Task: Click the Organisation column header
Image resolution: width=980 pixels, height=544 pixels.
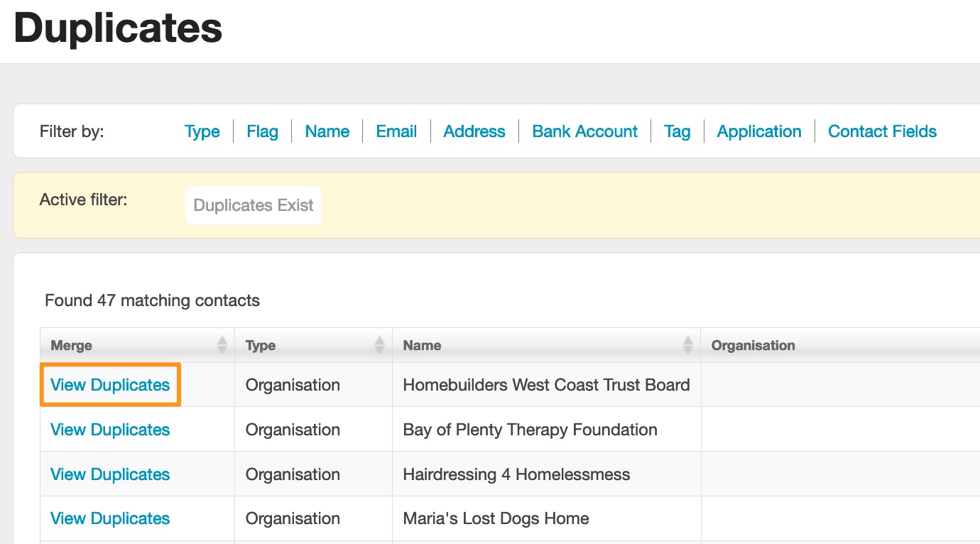Action: point(753,346)
